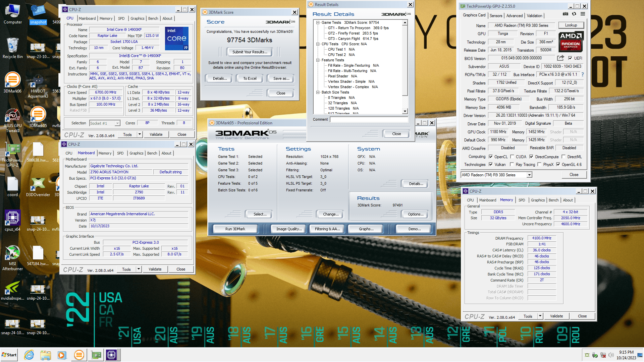Collapse the Feature Tests tree node

pyautogui.click(x=318, y=60)
